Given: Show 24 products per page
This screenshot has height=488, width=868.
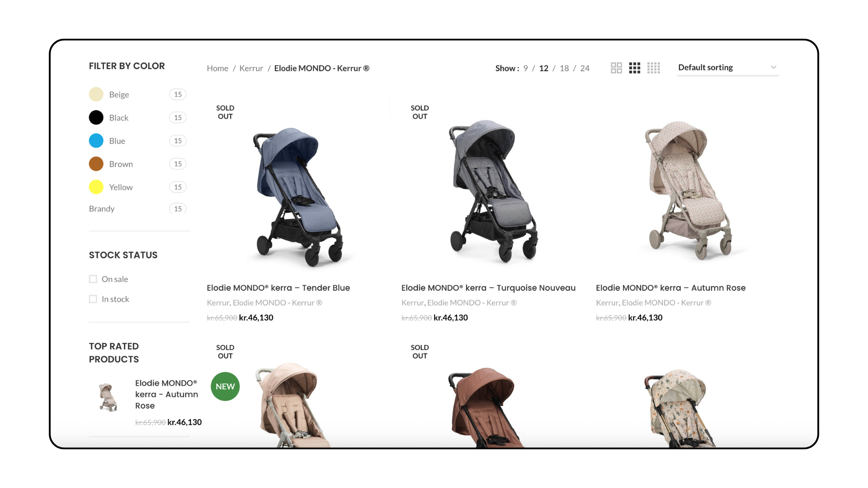Looking at the screenshot, I should [585, 68].
